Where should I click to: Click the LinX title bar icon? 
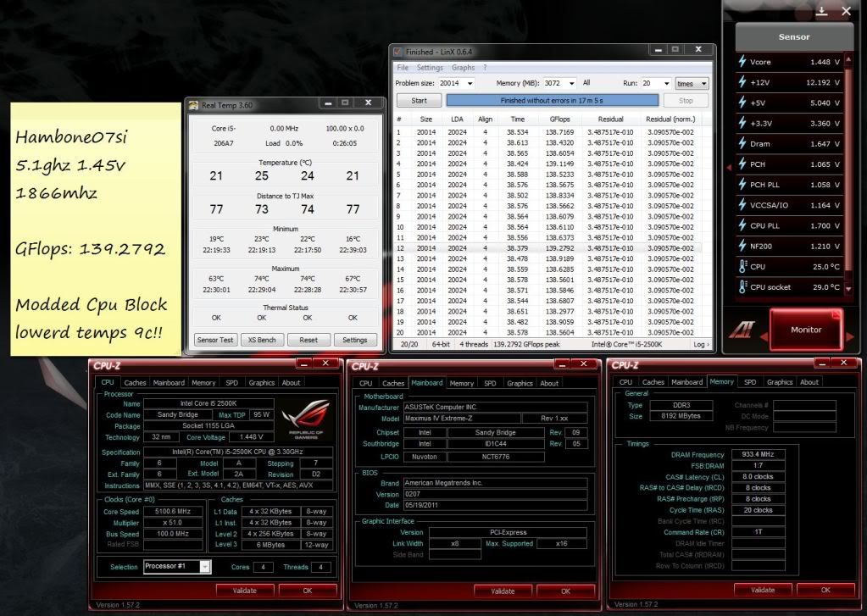[397, 52]
